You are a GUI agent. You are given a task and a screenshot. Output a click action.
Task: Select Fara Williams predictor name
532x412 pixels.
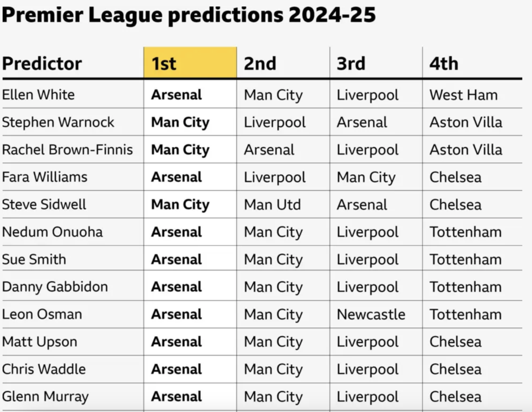tap(45, 177)
